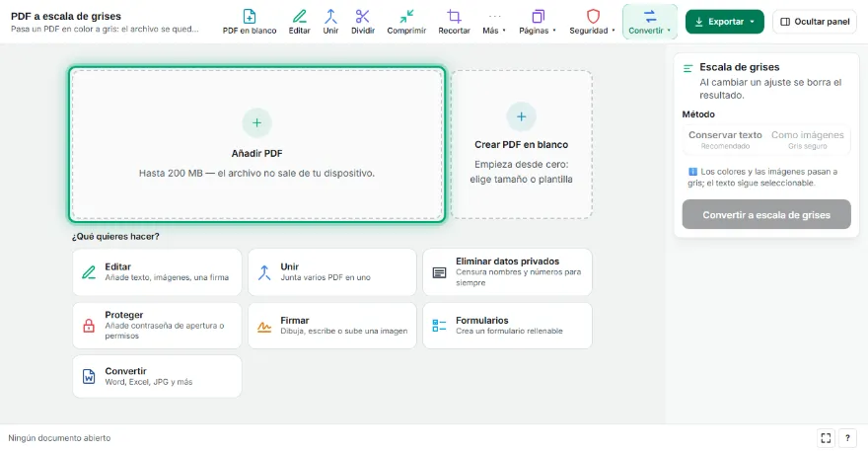Open the Convertir Word, Excel, JPG card
The height and width of the screenshot is (451, 868).
[x=157, y=376]
